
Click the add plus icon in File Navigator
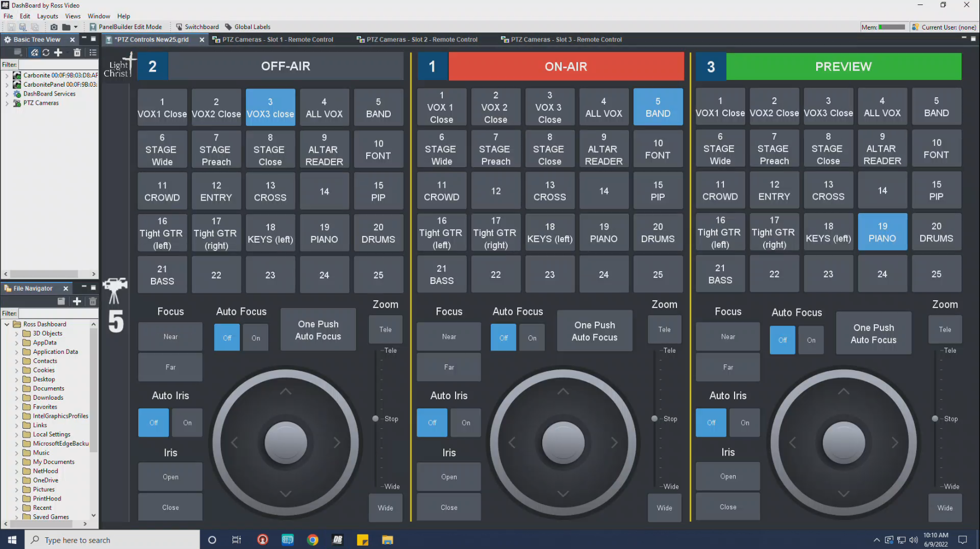pyautogui.click(x=77, y=301)
